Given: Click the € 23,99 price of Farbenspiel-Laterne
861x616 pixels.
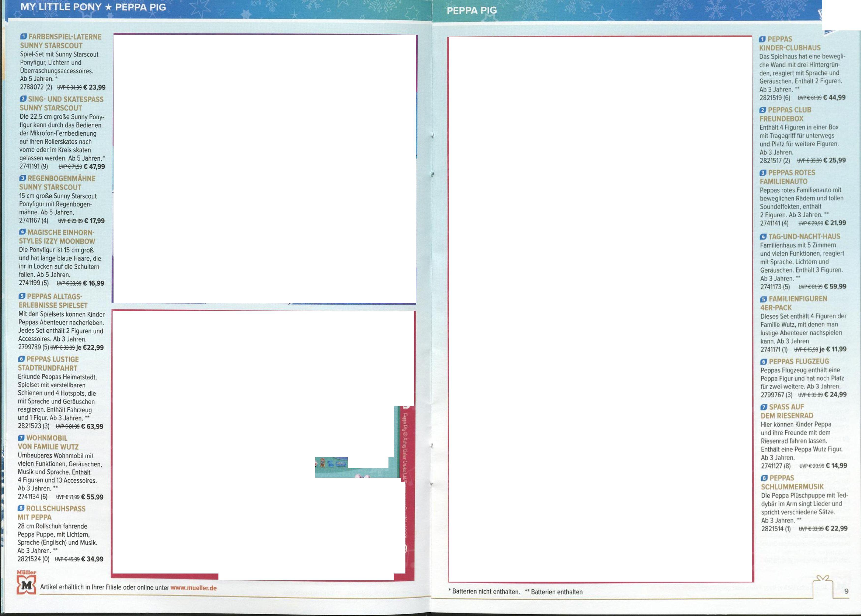Looking at the screenshot, I should 94,88.
